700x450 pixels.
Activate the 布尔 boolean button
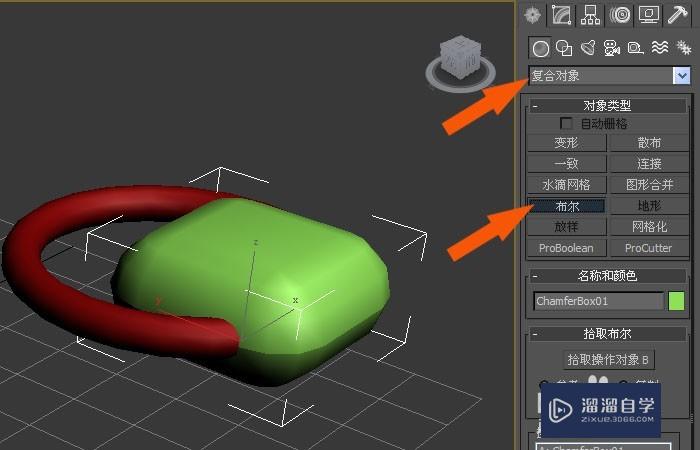click(567, 206)
